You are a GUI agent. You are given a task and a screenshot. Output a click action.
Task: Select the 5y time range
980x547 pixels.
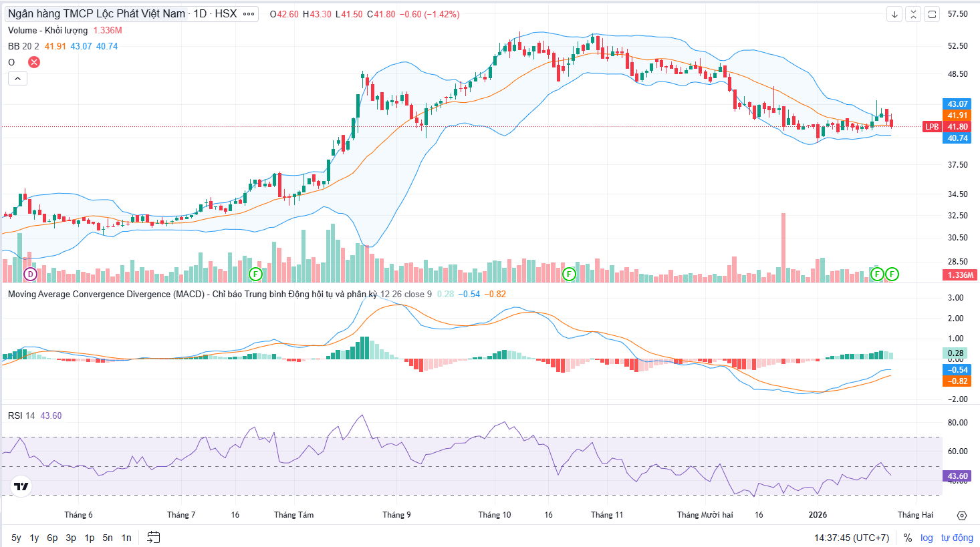click(16, 538)
